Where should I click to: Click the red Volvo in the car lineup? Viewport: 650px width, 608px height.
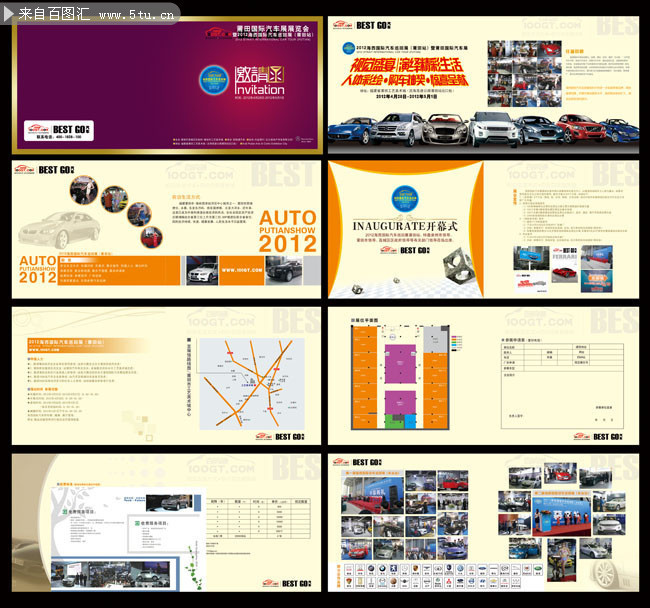[581, 128]
